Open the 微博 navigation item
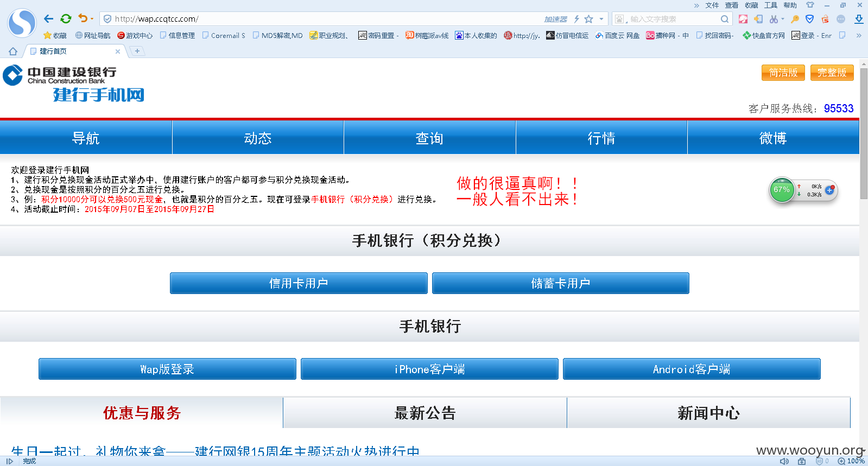The image size is (868, 466). click(x=773, y=138)
